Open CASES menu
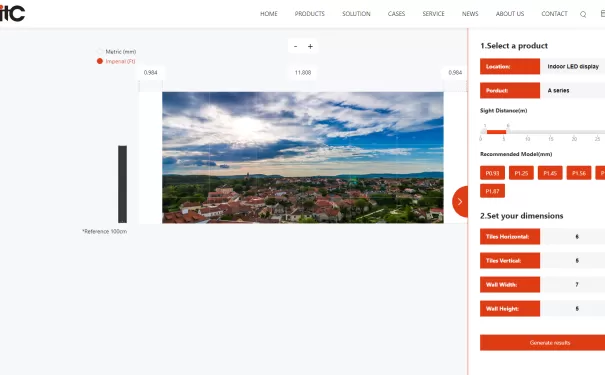 [396, 14]
